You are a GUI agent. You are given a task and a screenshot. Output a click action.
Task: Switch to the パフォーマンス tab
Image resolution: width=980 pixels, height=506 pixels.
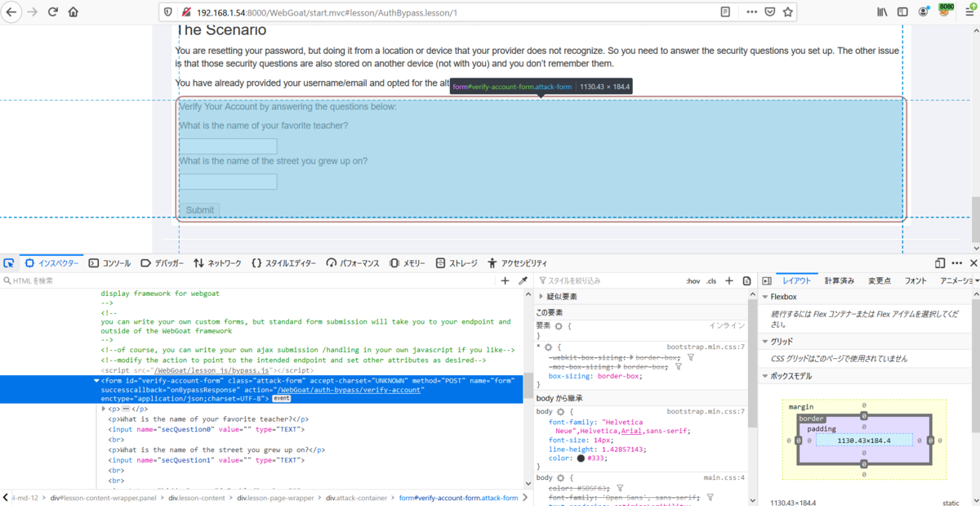353,263
